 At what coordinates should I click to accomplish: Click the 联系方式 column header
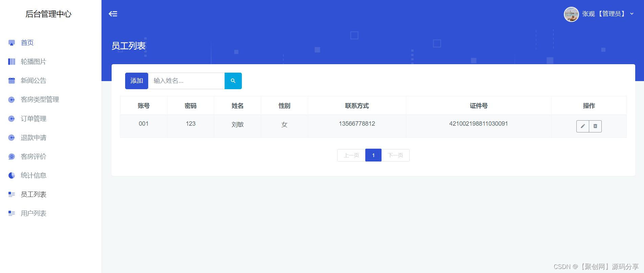pos(357,106)
